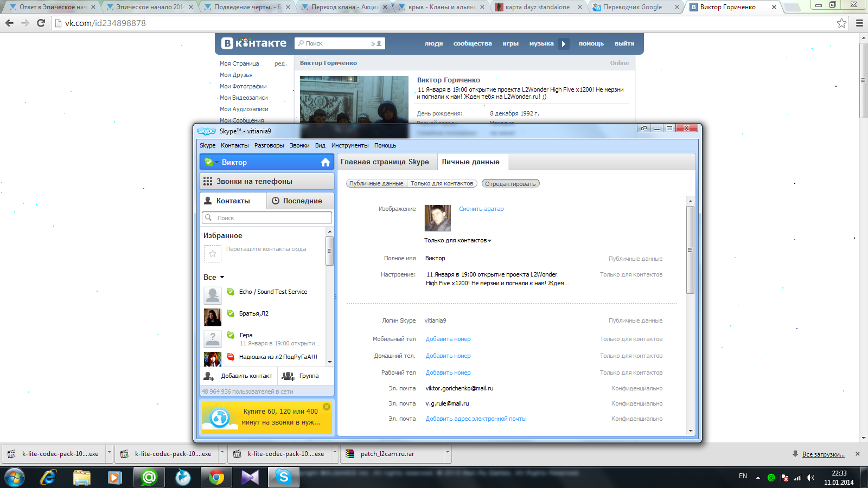
Task: Open Internet Explorer from the taskbar
Action: tap(48, 477)
